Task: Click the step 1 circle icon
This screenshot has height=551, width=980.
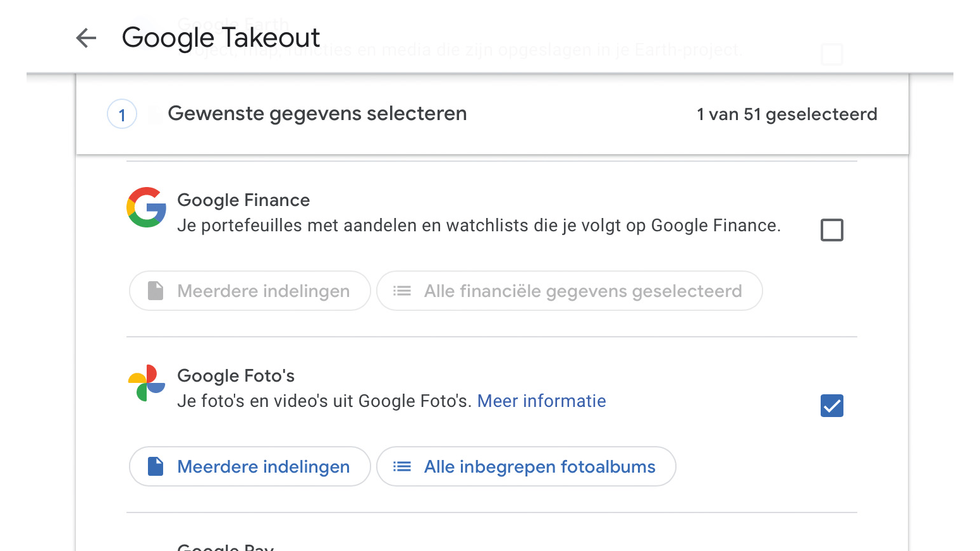Action: (122, 114)
